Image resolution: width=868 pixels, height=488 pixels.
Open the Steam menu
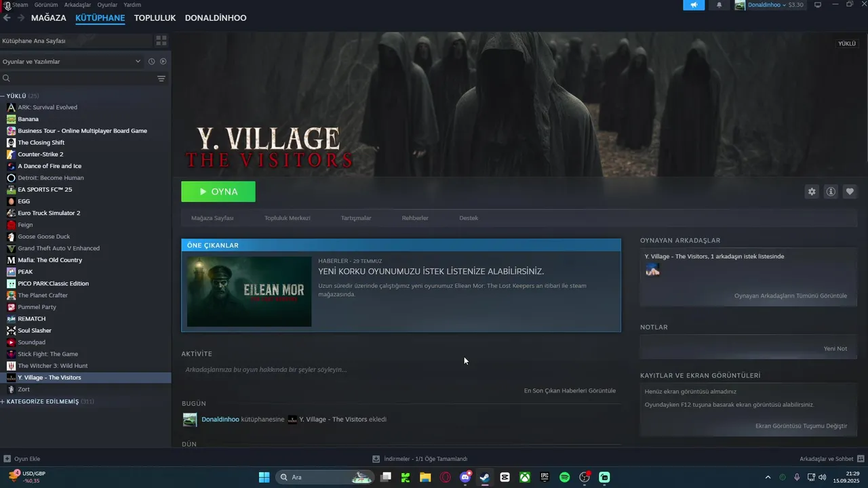point(20,5)
